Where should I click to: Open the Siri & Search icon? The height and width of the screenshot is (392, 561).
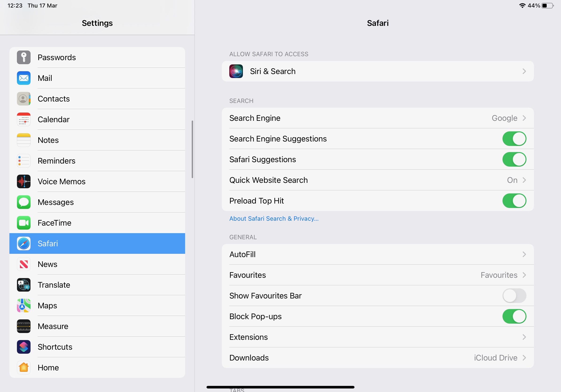tap(236, 71)
